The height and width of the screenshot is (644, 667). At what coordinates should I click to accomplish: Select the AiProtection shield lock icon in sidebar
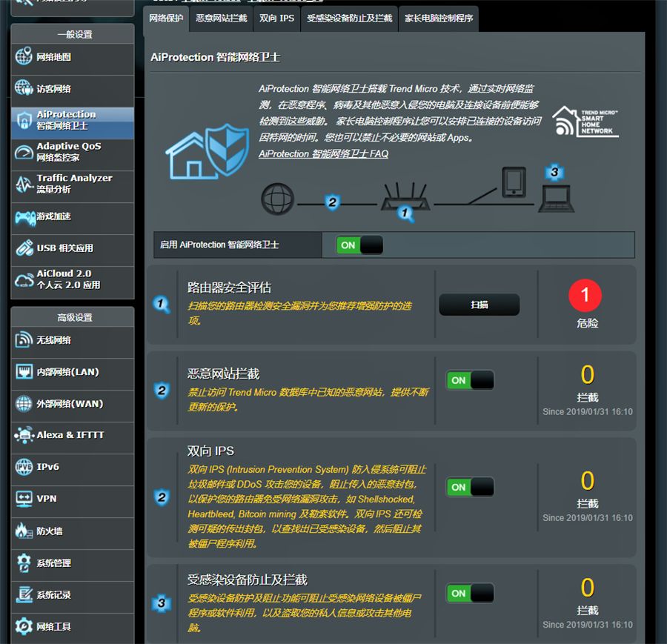(24, 120)
